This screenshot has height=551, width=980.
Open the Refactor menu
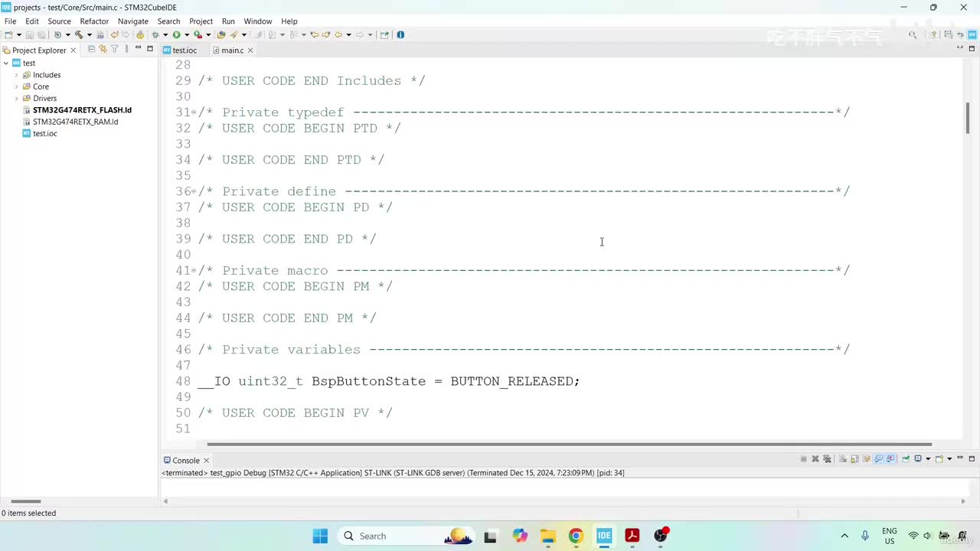tap(94, 21)
